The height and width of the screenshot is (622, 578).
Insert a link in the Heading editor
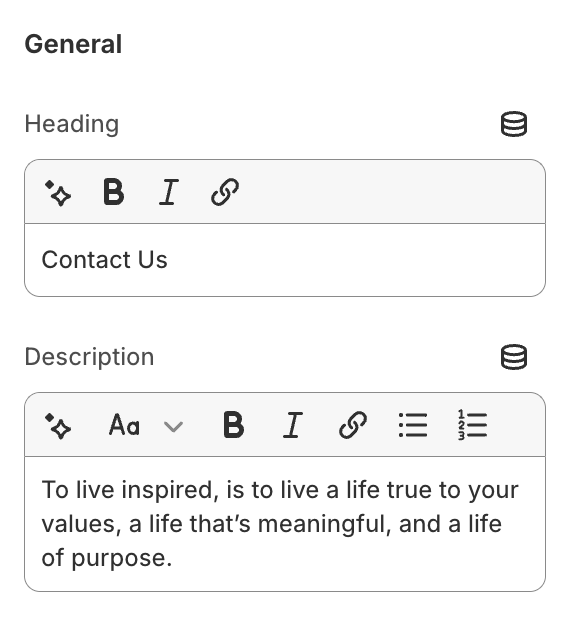pyautogui.click(x=225, y=192)
